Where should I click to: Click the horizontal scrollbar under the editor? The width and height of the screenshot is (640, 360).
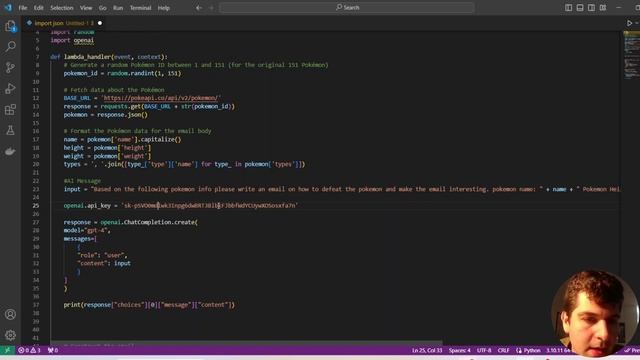[x=247, y=342]
